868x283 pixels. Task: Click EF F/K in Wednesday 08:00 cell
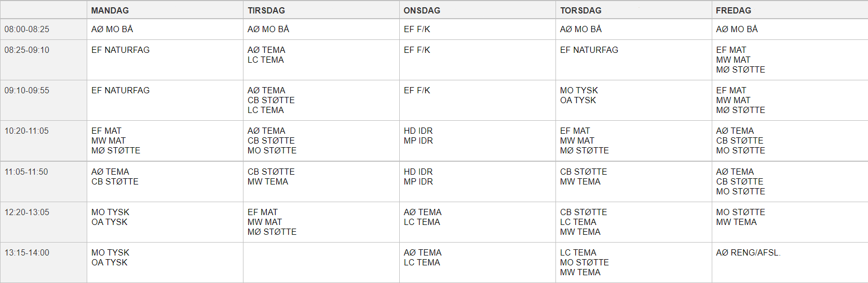417,30
